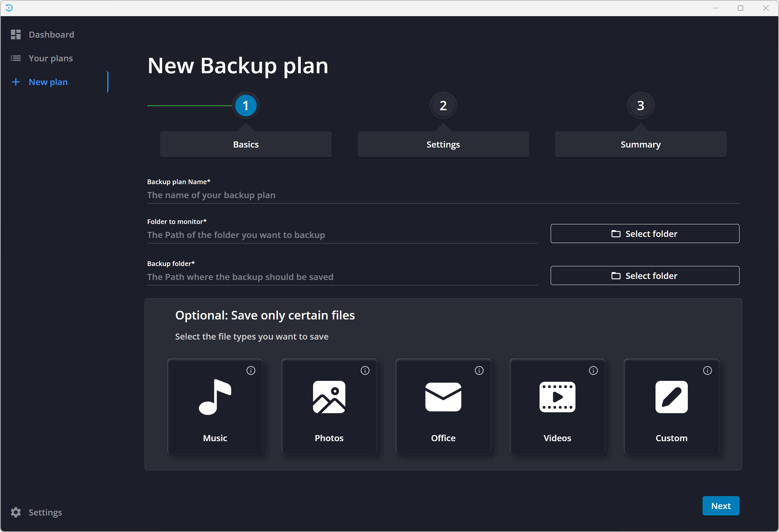Viewport: 779px width, 532px height.
Task: Open the Dashboard view
Action: tap(51, 34)
